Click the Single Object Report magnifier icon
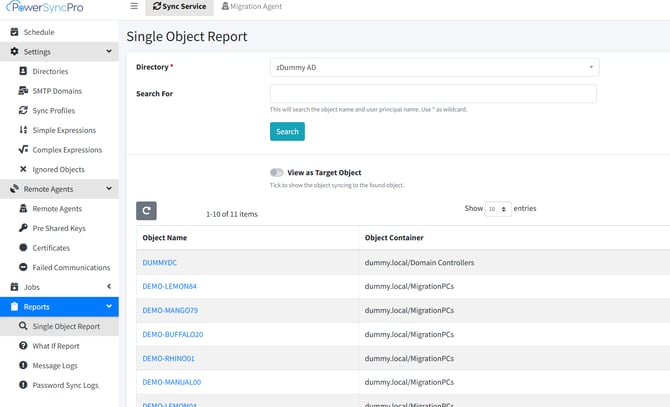This screenshot has height=407, width=670. pos(23,326)
